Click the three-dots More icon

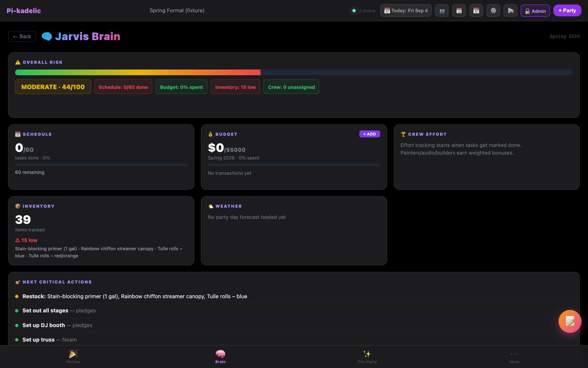514,354
